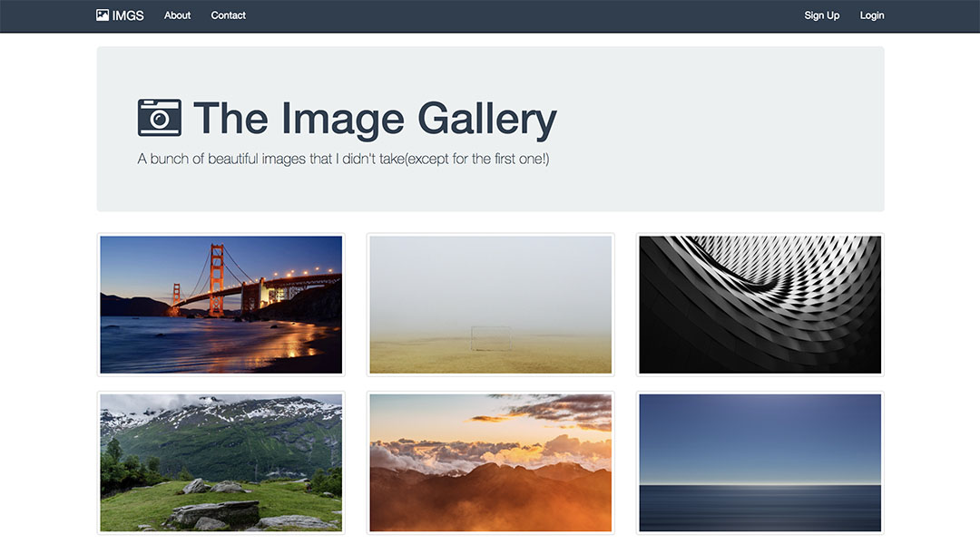This screenshot has width=980, height=544.
Task: Open the Golden Gate Bridge photo thumbnail
Action: 220,305
